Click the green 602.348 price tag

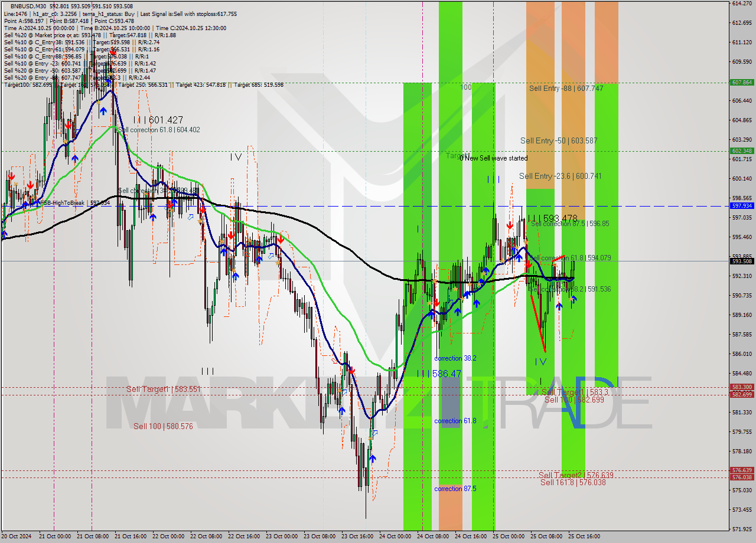coord(742,151)
